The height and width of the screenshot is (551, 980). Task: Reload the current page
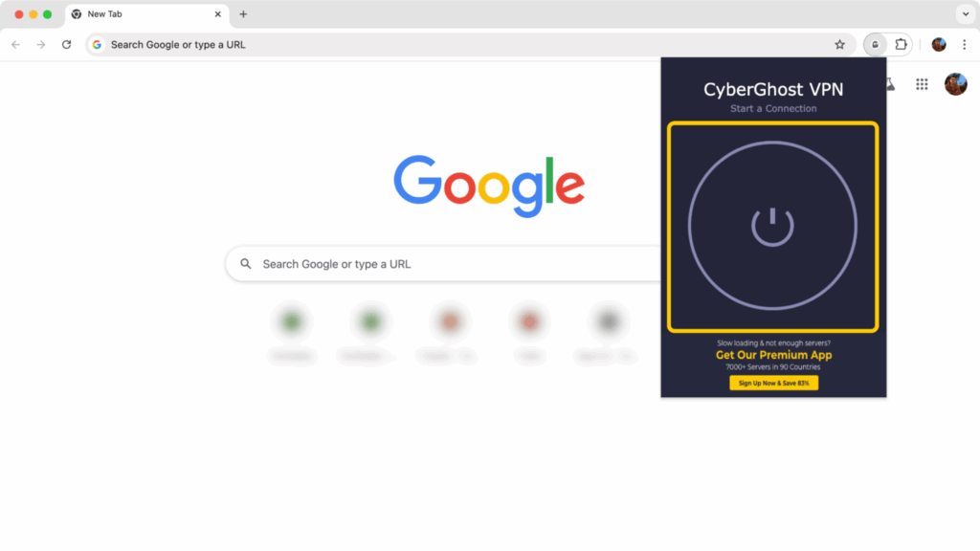pyautogui.click(x=66, y=44)
